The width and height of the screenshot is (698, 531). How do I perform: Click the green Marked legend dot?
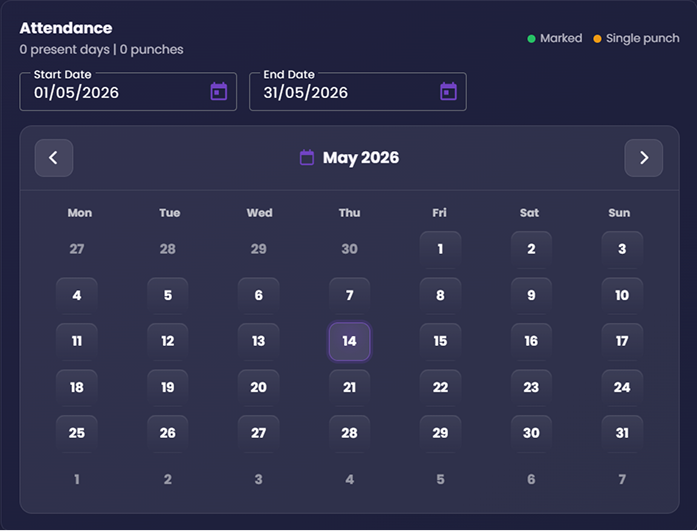click(531, 39)
